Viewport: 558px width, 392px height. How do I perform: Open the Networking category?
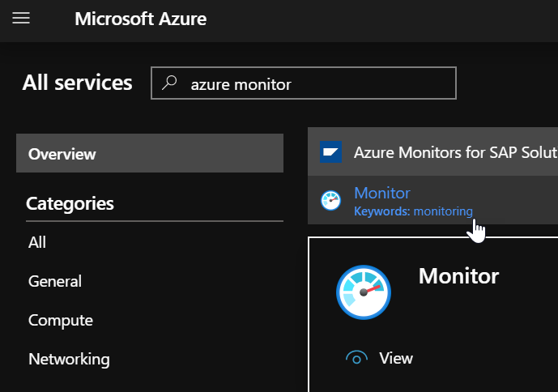point(69,359)
